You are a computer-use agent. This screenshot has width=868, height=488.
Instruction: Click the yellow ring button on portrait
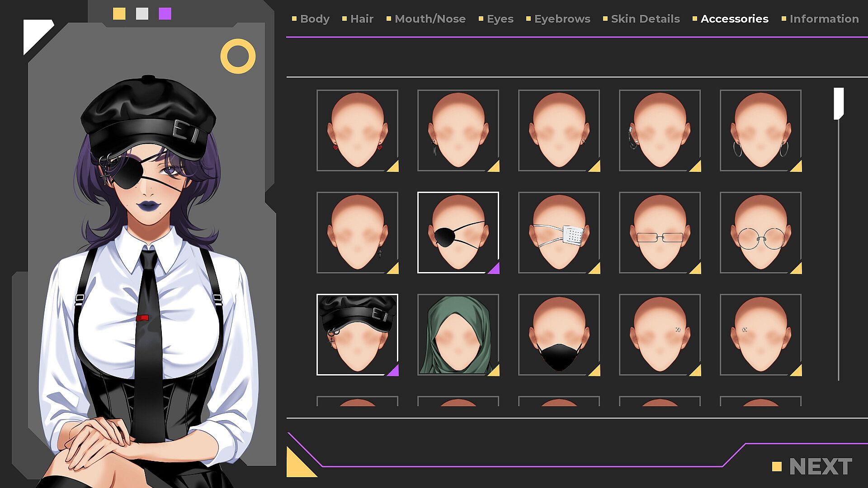coord(238,56)
